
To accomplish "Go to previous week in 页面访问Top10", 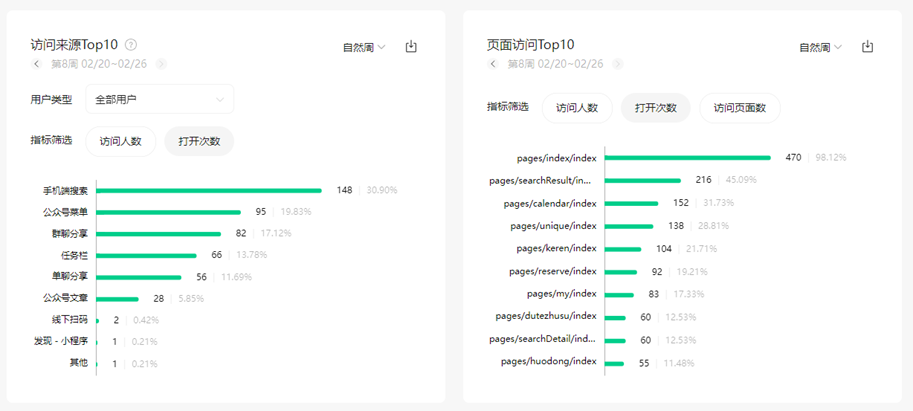I will click(493, 64).
